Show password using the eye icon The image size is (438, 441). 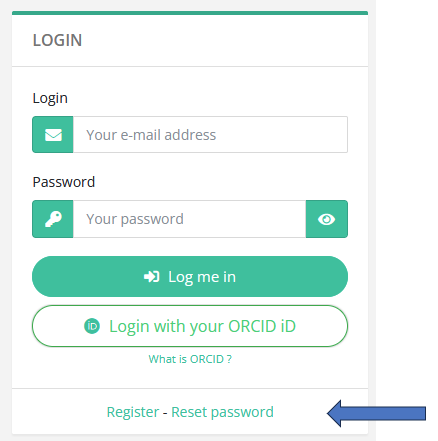click(327, 219)
